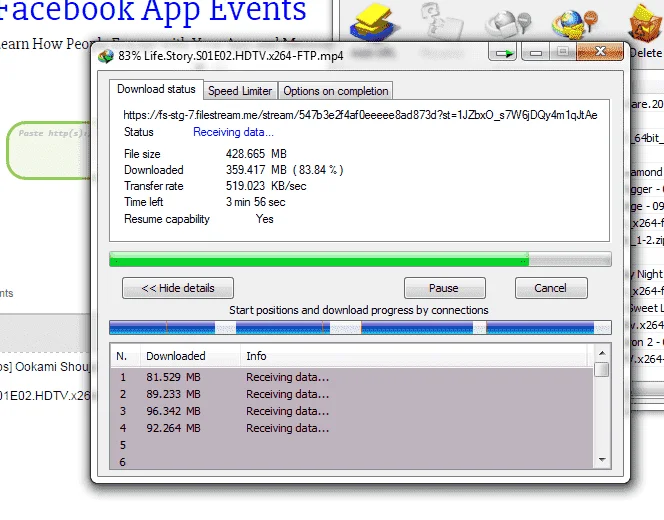Click the connections list scrollbar thumb
664x520 pixels.
point(602,370)
